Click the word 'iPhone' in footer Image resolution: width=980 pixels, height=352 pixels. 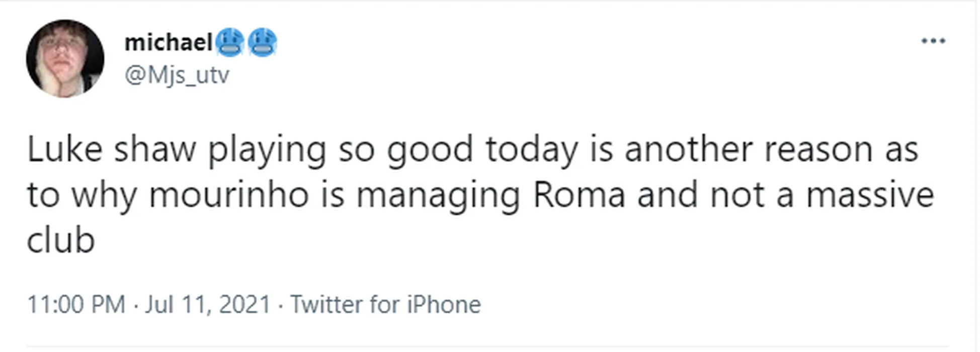point(444,304)
